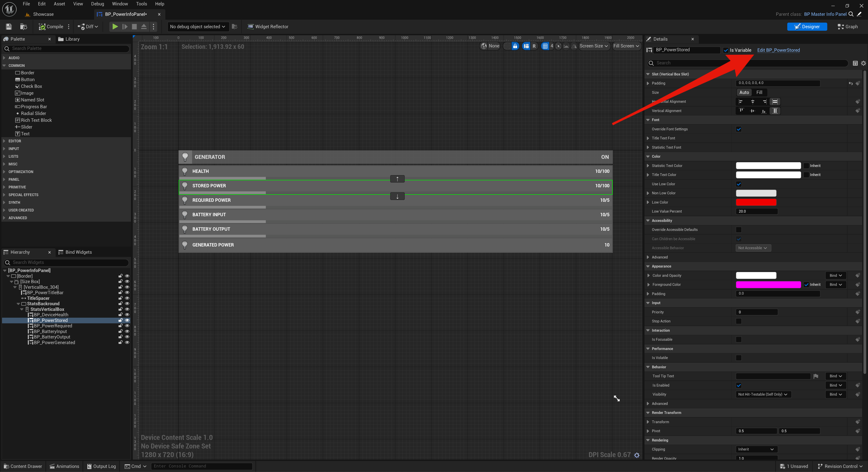Switch to Graph mode button

pos(847,27)
